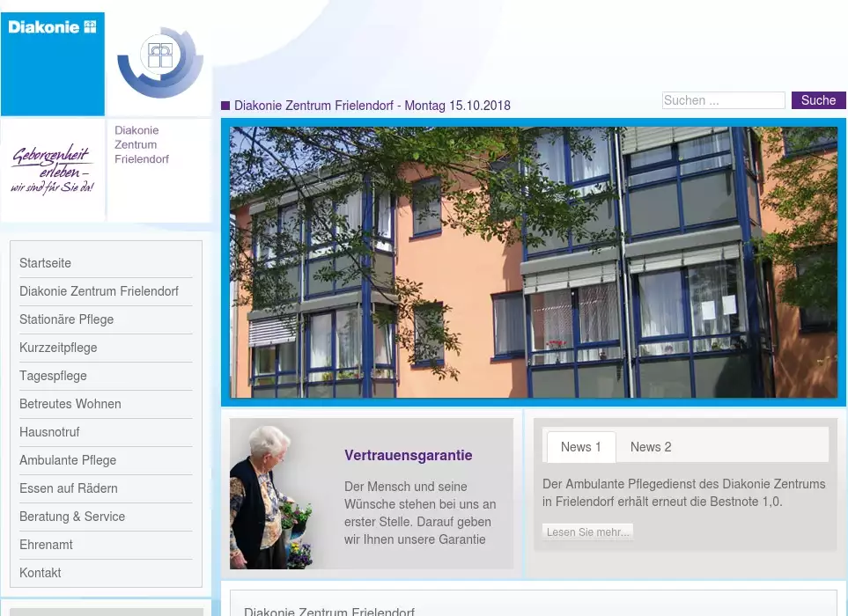The height and width of the screenshot is (616, 848).
Task: Open the Startseite menu item
Action: [46, 263]
